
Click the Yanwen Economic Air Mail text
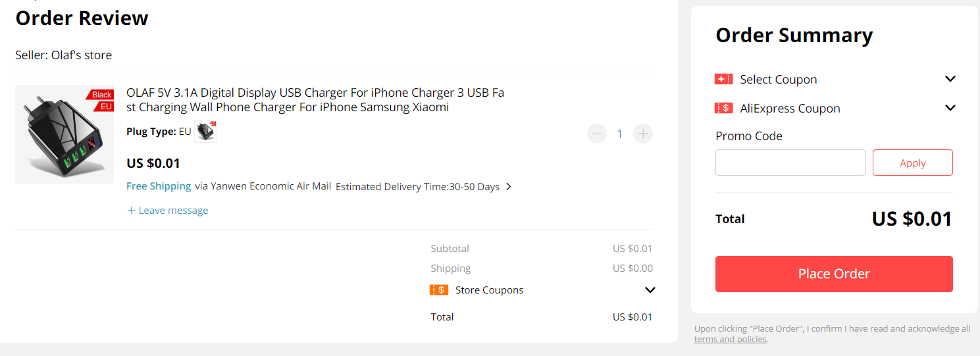point(263,186)
